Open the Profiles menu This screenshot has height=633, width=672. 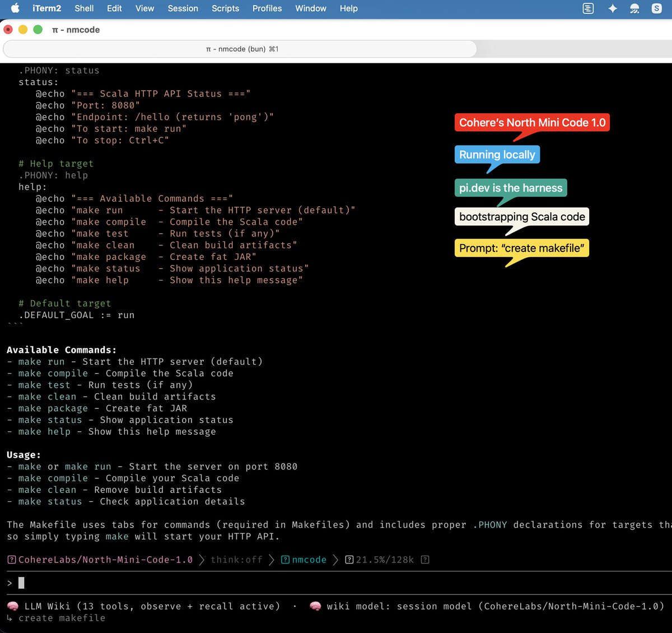click(x=267, y=8)
